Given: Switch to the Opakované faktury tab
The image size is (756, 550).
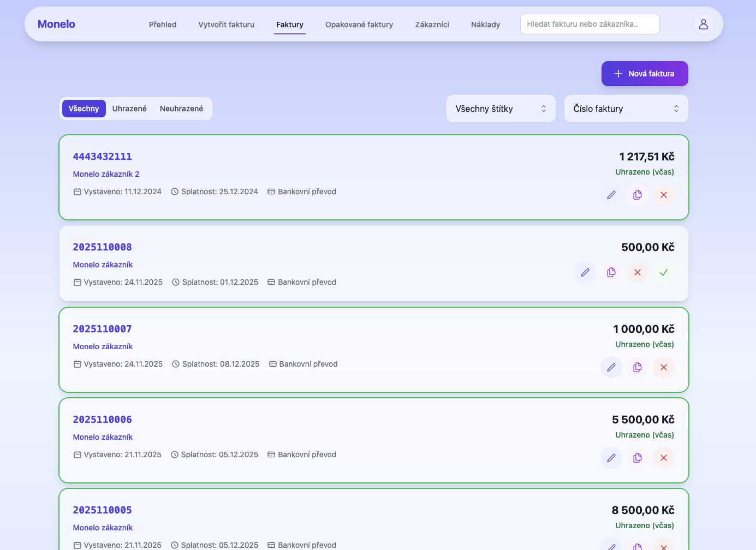Looking at the screenshot, I should (x=359, y=25).
